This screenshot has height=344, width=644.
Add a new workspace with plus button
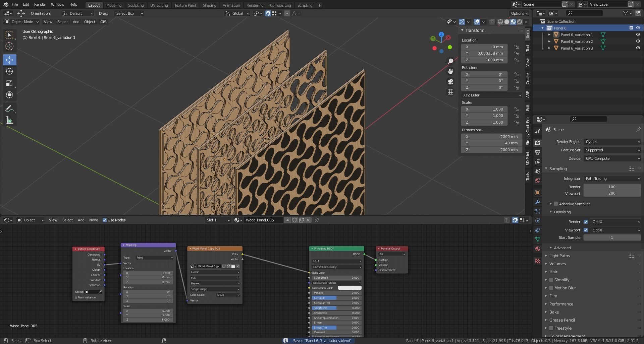(x=319, y=5)
